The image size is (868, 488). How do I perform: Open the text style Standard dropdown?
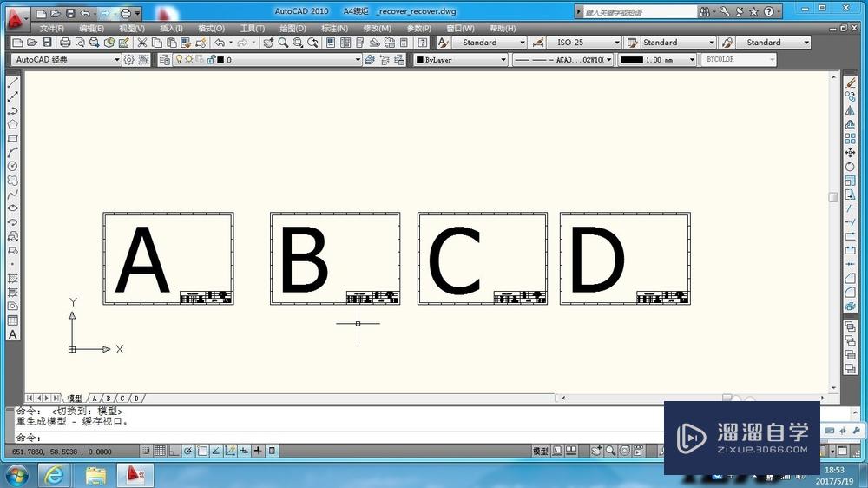click(522, 43)
